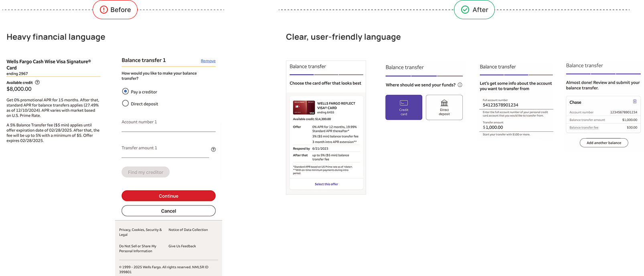Image resolution: width=644 pixels, height=276 pixels.
Task: Click the Full account number field
Action: coord(516,105)
